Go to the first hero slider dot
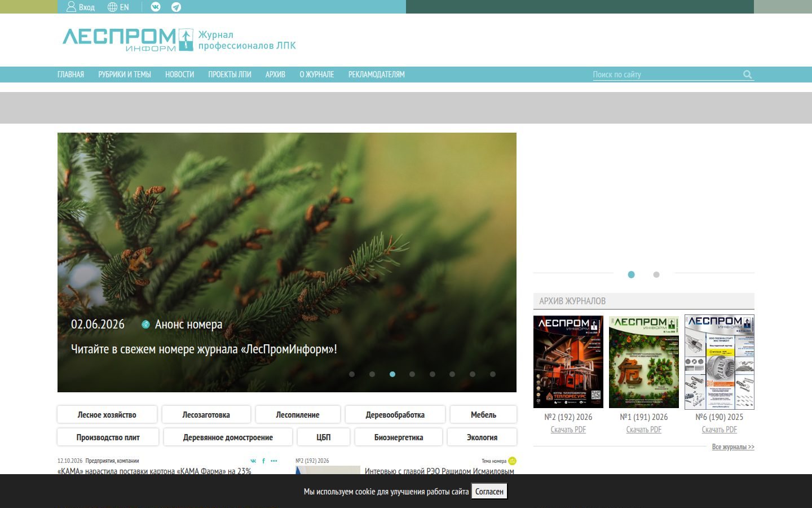Viewport: 812px width, 508px height. [x=352, y=374]
